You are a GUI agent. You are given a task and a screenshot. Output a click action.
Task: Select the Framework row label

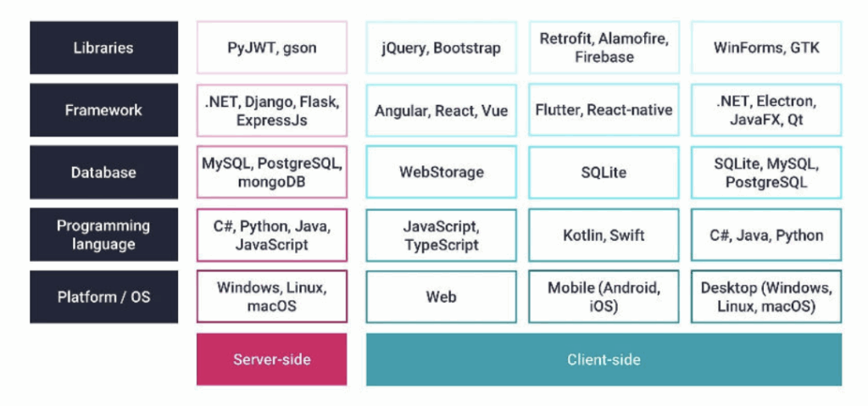click(103, 110)
